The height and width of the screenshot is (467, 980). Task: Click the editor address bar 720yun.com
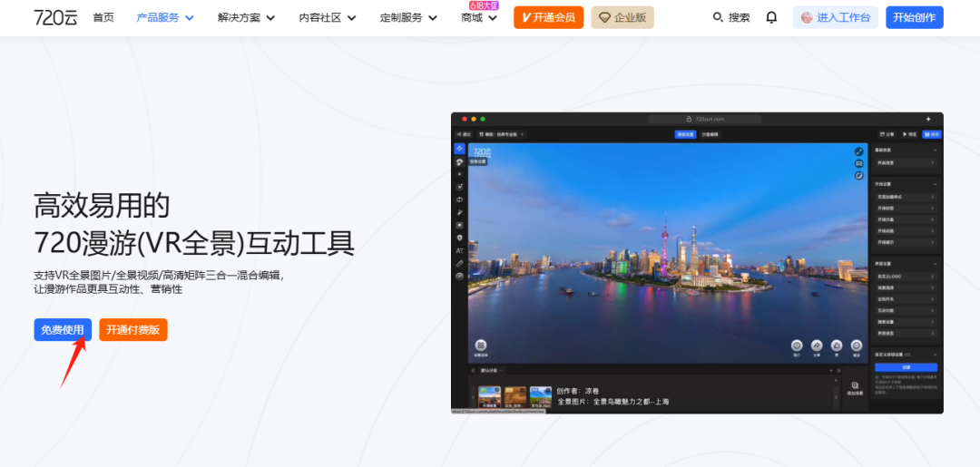tap(705, 119)
